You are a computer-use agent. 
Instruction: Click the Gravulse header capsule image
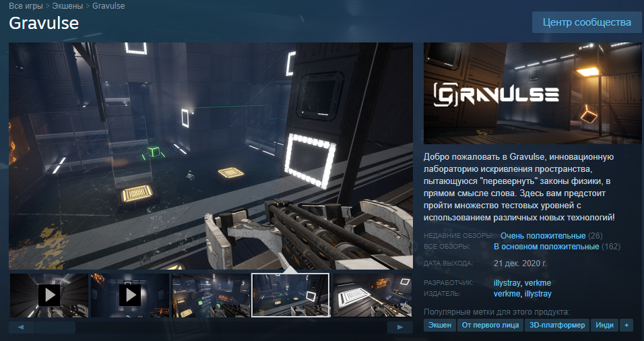click(532, 93)
